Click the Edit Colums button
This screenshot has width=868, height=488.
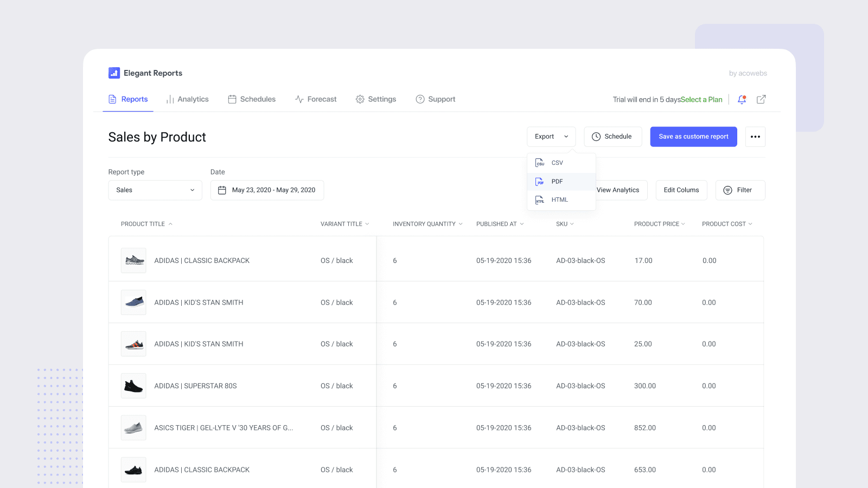coord(681,190)
